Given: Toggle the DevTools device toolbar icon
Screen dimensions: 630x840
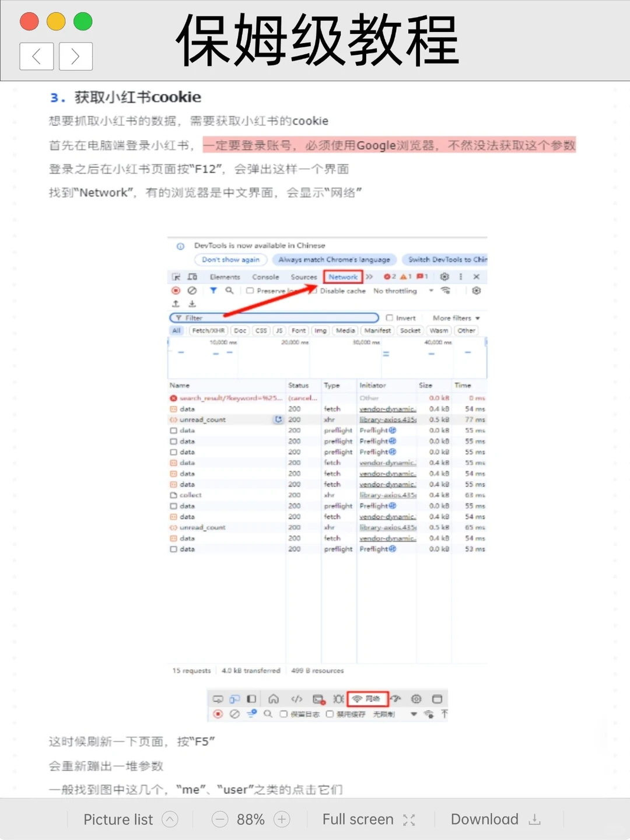Looking at the screenshot, I should coord(192,277).
